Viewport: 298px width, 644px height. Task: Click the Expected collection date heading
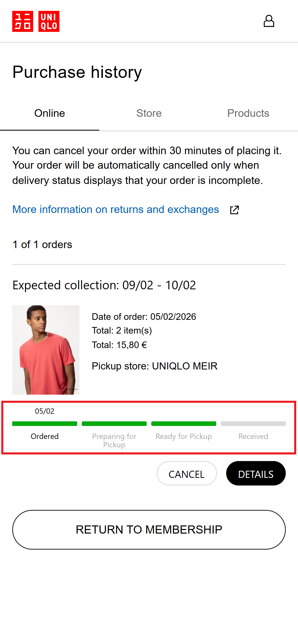(104, 285)
